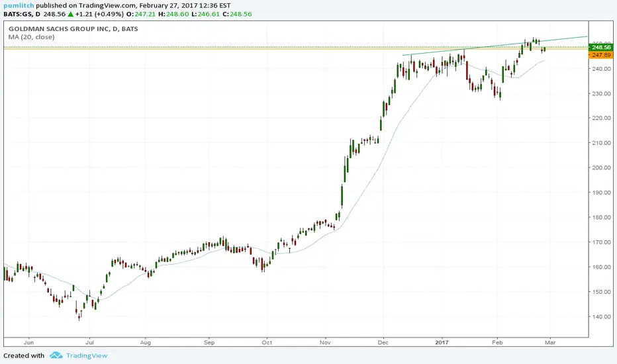
Task: Click the 200.00 price axis label
Action: click(x=601, y=167)
